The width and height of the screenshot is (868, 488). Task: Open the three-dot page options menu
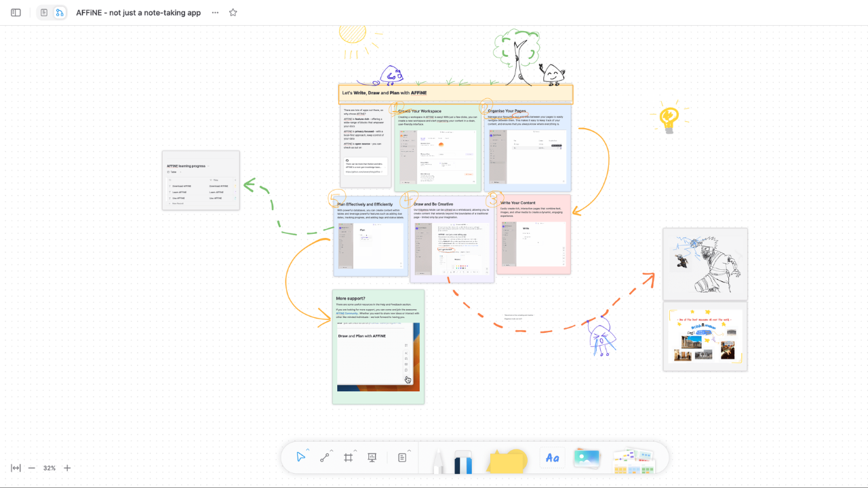click(x=215, y=12)
